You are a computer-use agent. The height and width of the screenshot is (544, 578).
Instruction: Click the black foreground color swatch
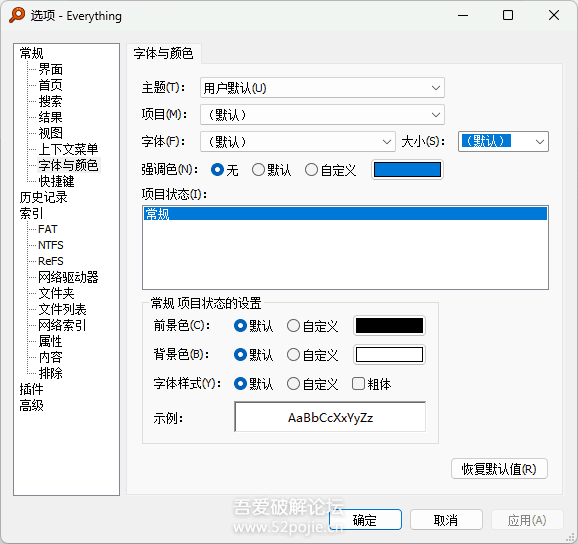click(389, 325)
